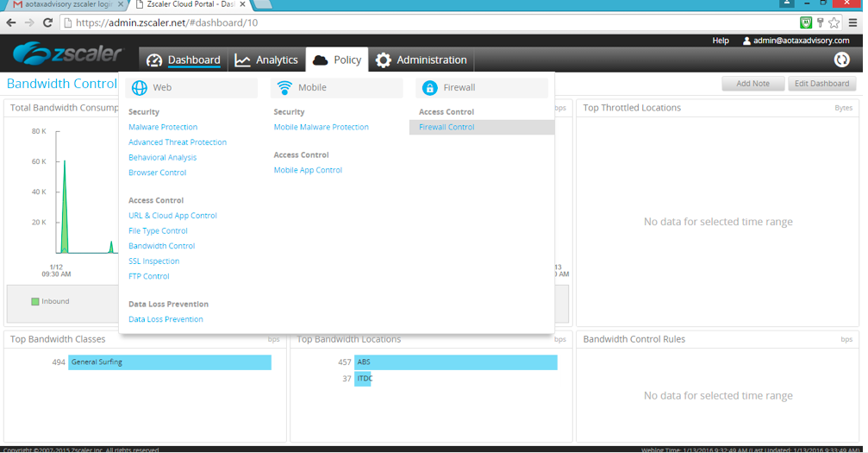This screenshot has width=868, height=453.
Task: Open the Chrome hamburger menu
Action: pyautogui.click(x=853, y=22)
